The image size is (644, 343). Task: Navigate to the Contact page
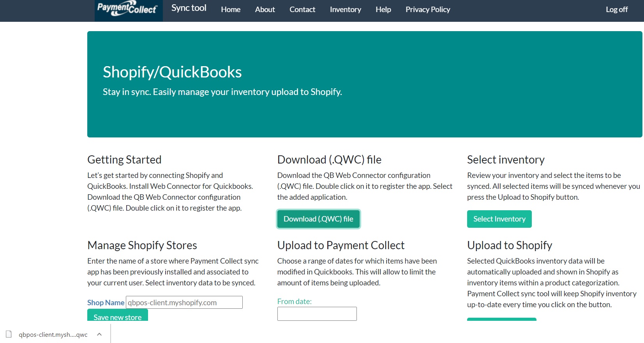point(302,9)
